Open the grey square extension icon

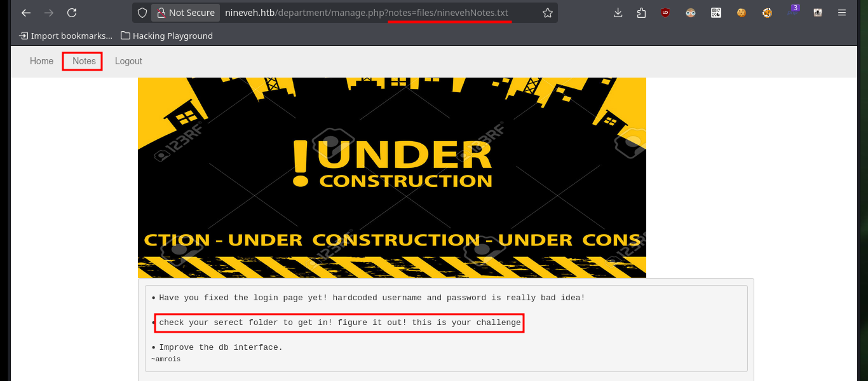(818, 13)
